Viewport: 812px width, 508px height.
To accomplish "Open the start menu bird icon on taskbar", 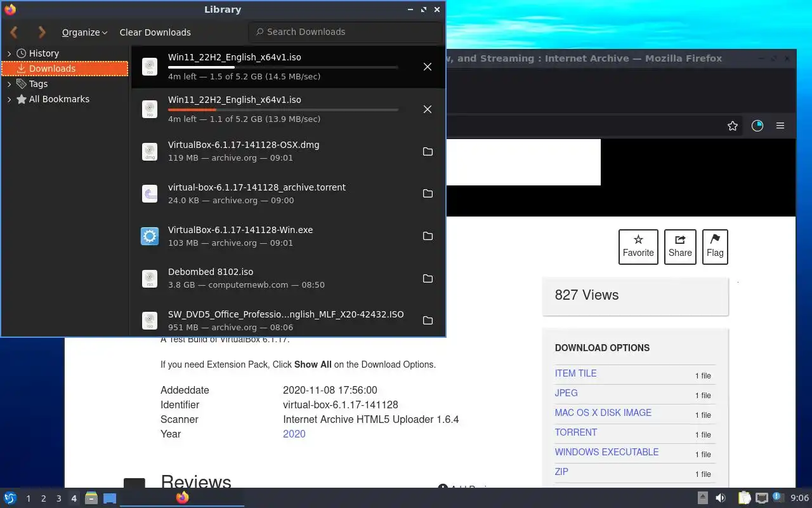I will pos(10,498).
